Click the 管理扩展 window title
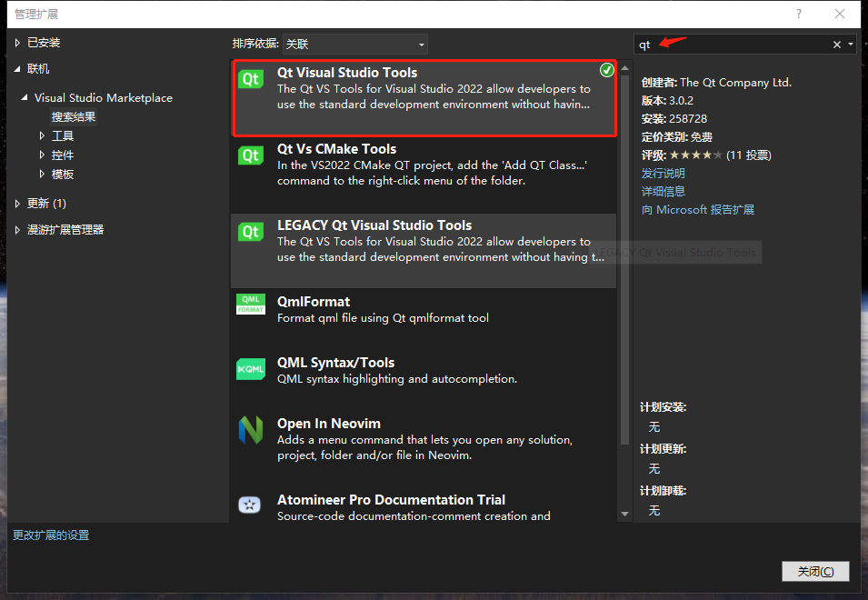The image size is (868, 600). tap(36, 15)
